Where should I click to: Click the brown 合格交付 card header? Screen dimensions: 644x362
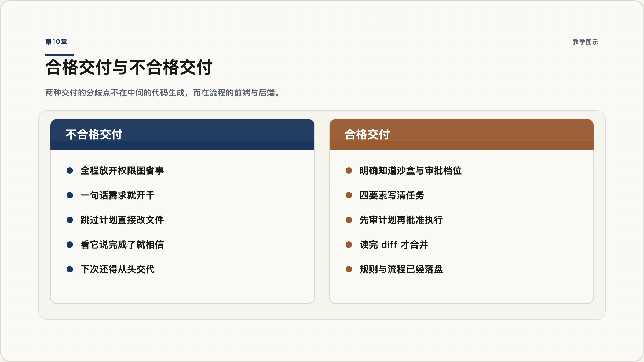coord(462,135)
